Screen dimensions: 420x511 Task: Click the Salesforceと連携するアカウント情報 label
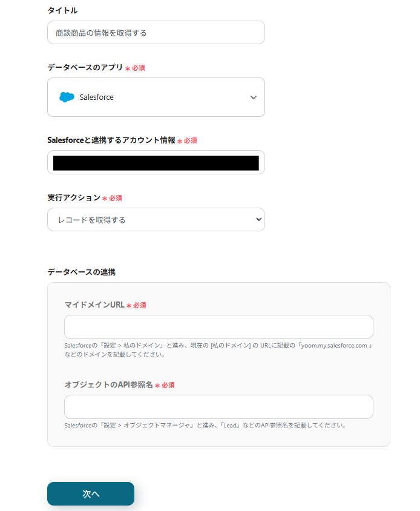111,140
